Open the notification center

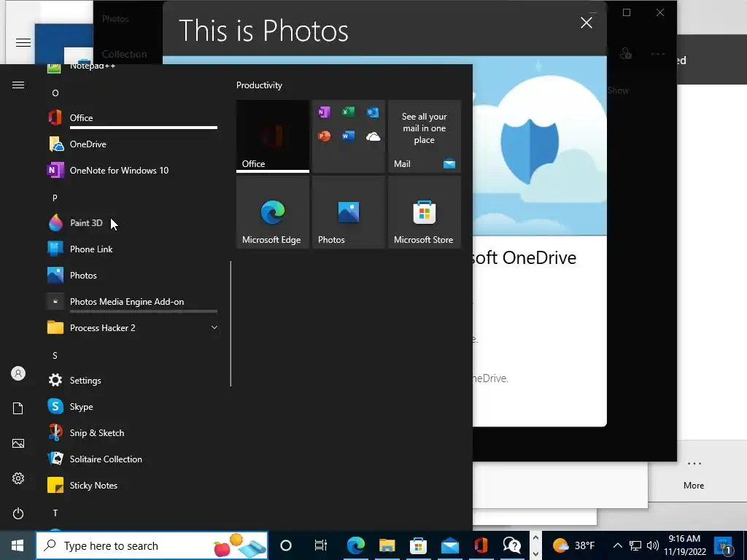[724, 545]
